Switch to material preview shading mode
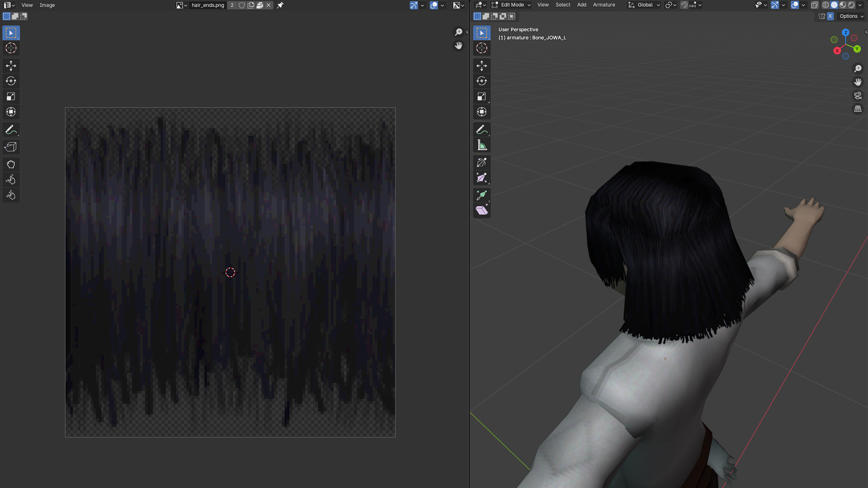The image size is (868, 488). [x=843, y=5]
